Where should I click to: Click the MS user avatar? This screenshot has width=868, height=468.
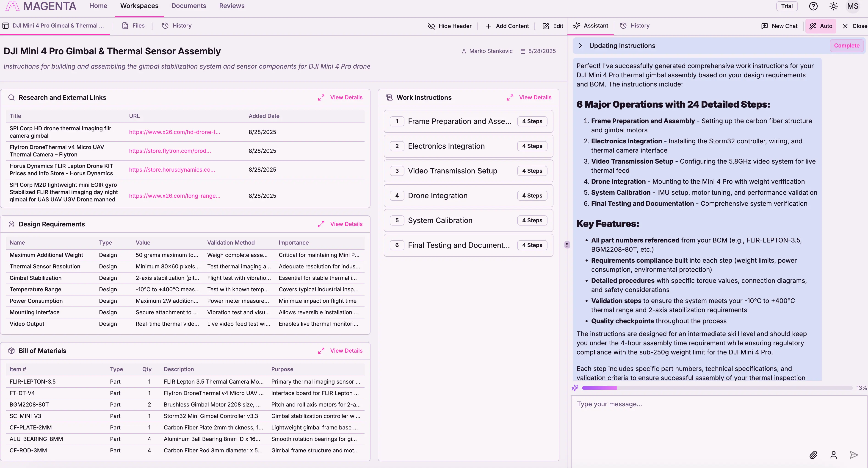[852, 6]
